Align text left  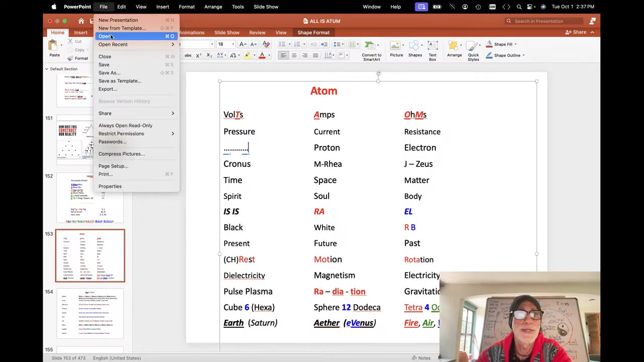point(284,55)
